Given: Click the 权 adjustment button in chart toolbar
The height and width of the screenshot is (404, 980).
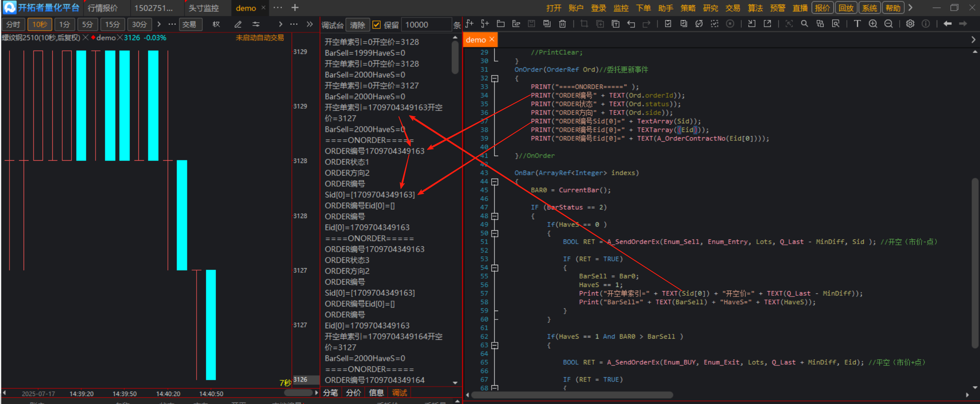Looking at the screenshot, I should 216,24.
